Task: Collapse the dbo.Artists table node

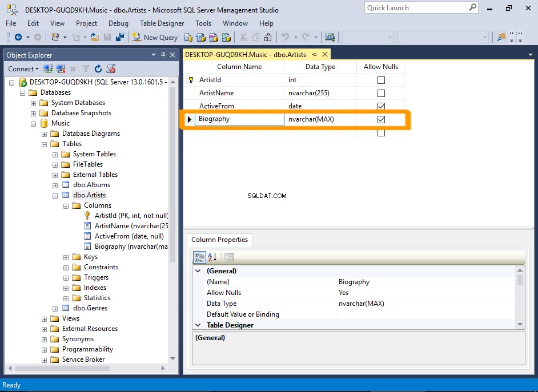Action: tap(55, 196)
